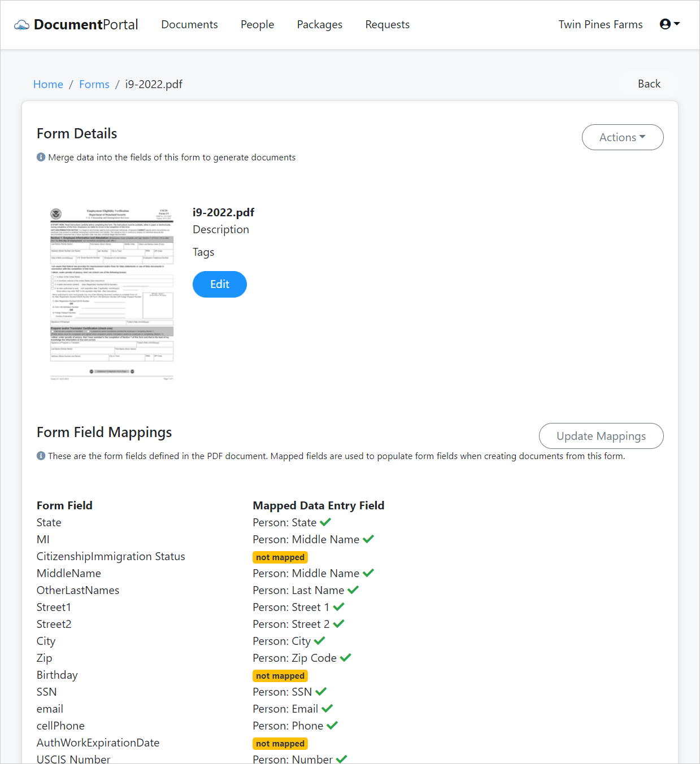Navigate to the People section

pos(257,24)
